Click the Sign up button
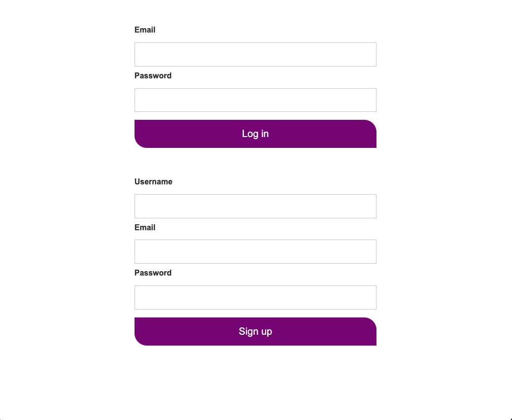Image resolution: width=512 pixels, height=420 pixels. [x=255, y=331]
